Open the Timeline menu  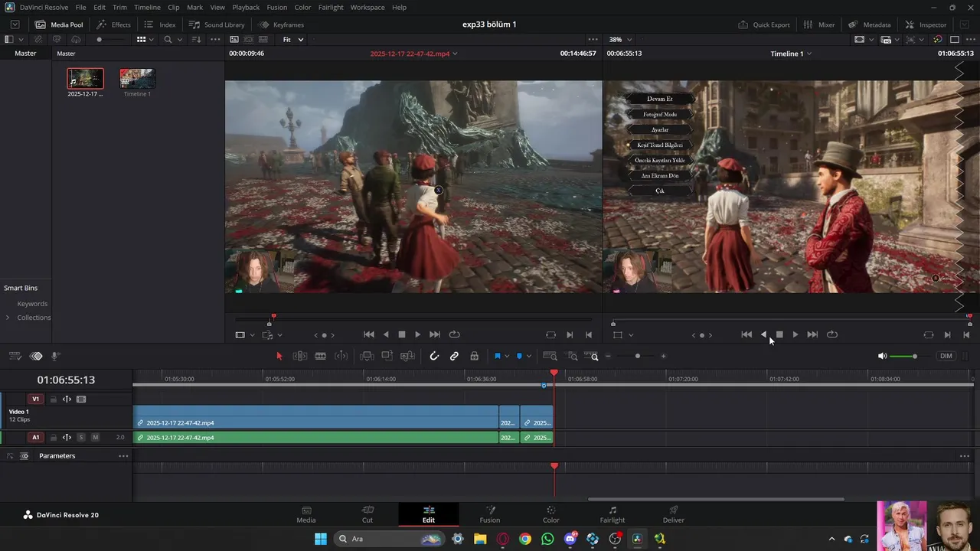point(147,7)
